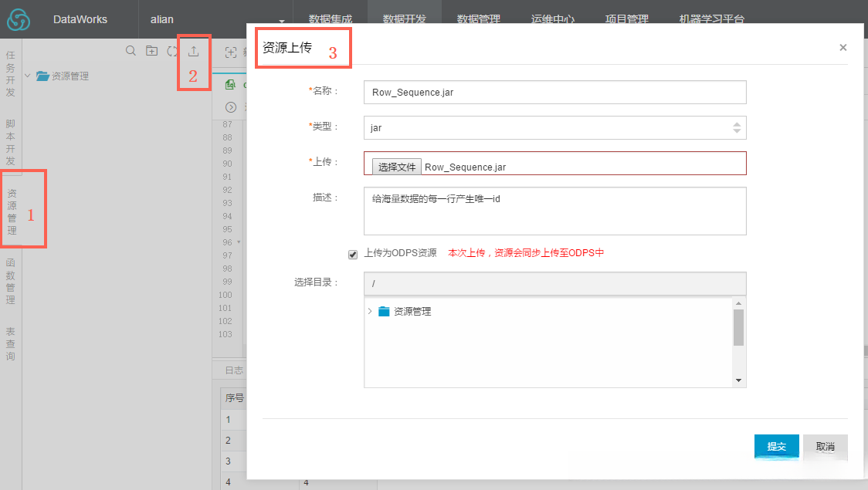
Task: Select 资源管理 row in directory chooser
Action: [412, 312]
